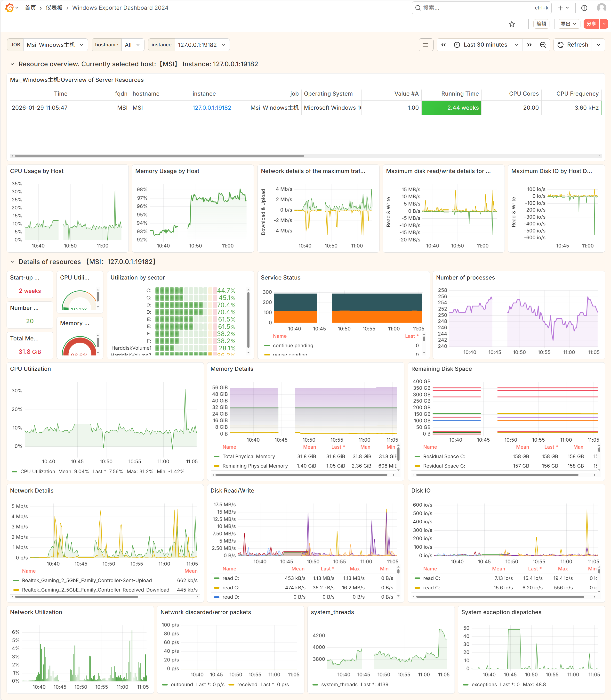
Task: Click the overview table horizontal scrollbar
Action: coord(159,156)
